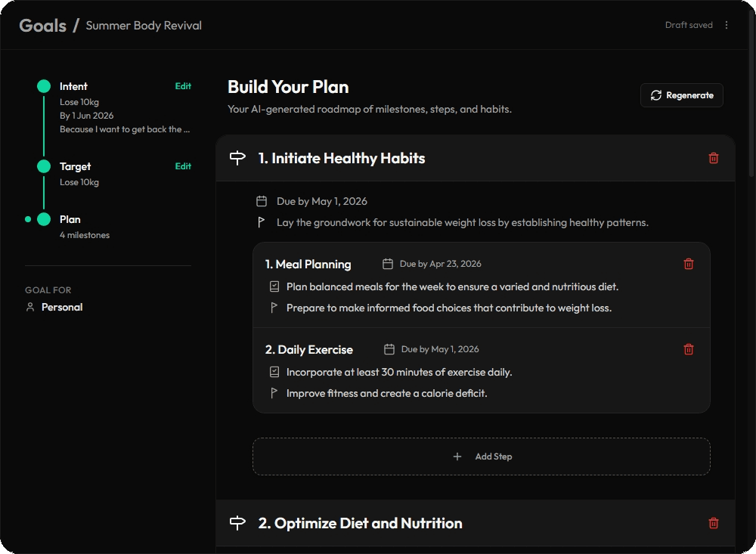This screenshot has width=756, height=554.
Task: Click the checklist icon beside Incorporate 30 minutes exercise
Action: click(275, 371)
